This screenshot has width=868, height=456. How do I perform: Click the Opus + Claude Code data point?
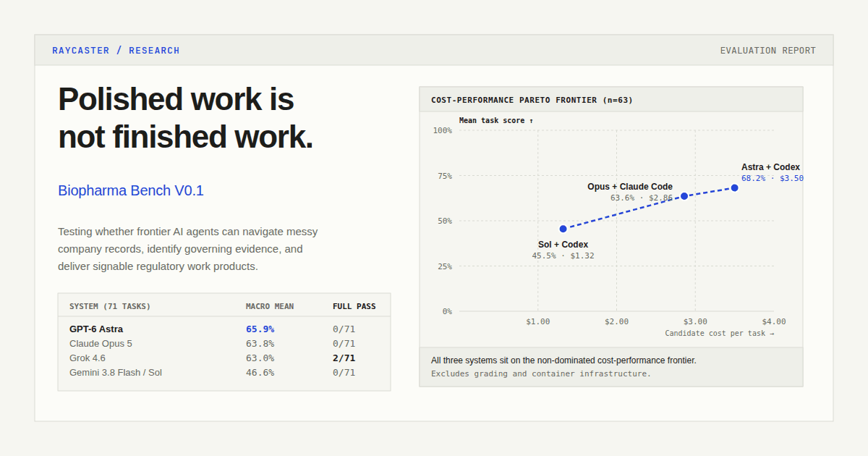684,196
